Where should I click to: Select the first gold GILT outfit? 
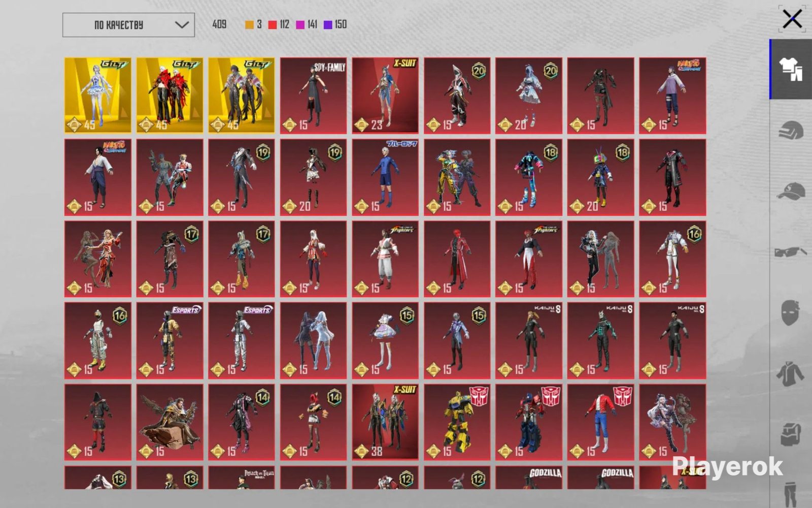98,96
